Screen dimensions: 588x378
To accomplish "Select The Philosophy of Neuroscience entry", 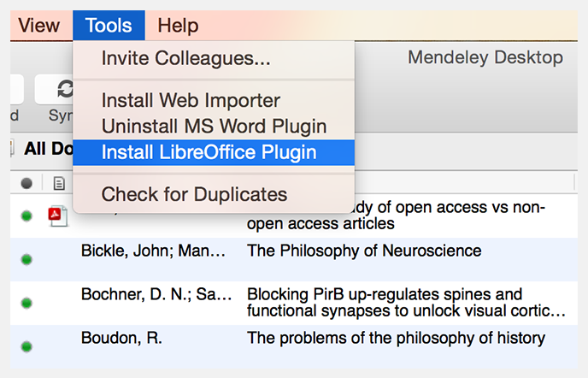I will coord(364,251).
